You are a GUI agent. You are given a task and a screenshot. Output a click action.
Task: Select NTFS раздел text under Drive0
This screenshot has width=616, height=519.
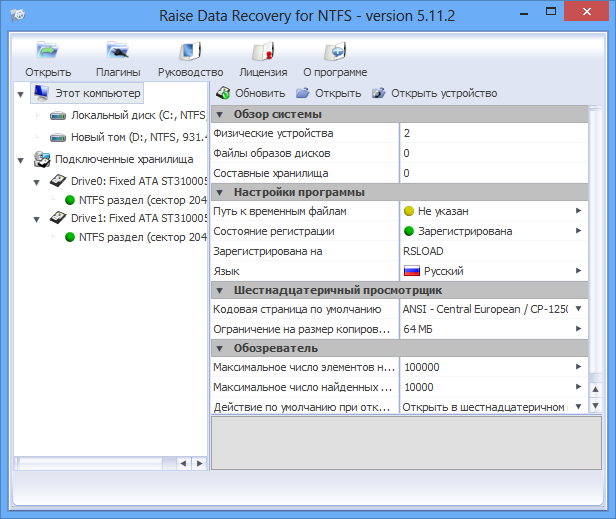point(143,200)
